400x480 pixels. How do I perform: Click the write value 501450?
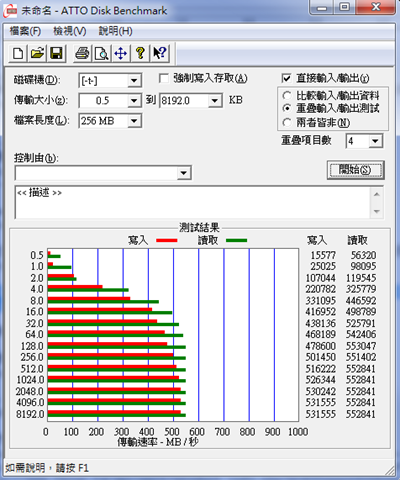click(321, 357)
